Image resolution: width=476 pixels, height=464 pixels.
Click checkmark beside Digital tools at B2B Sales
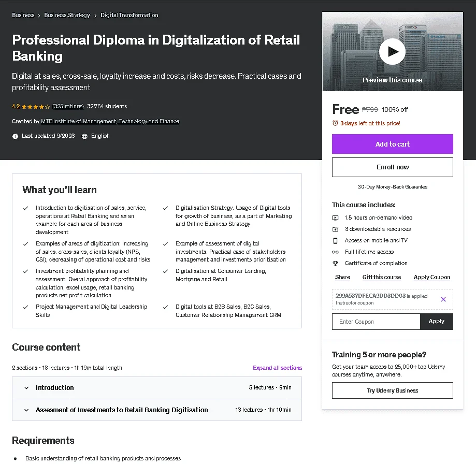[165, 307]
